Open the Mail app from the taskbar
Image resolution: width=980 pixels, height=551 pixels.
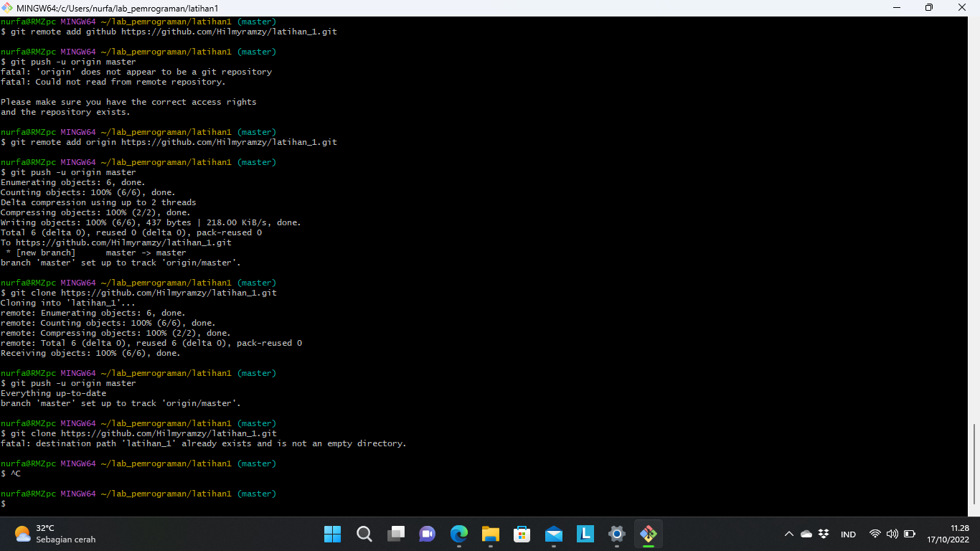pyautogui.click(x=553, y=534)
